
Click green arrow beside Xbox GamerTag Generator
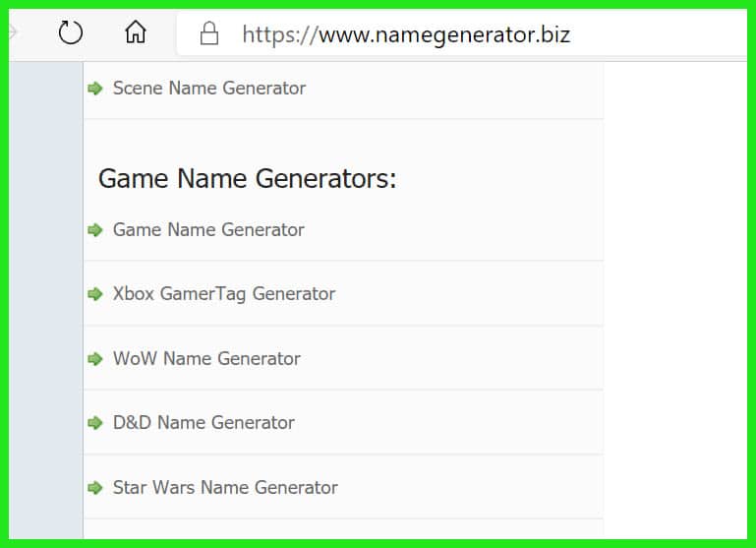point(95,294)
